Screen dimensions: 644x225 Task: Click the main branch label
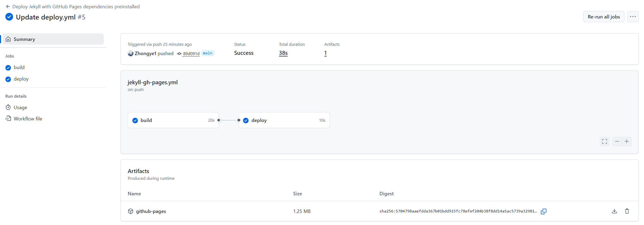click(x=207, y=53)
